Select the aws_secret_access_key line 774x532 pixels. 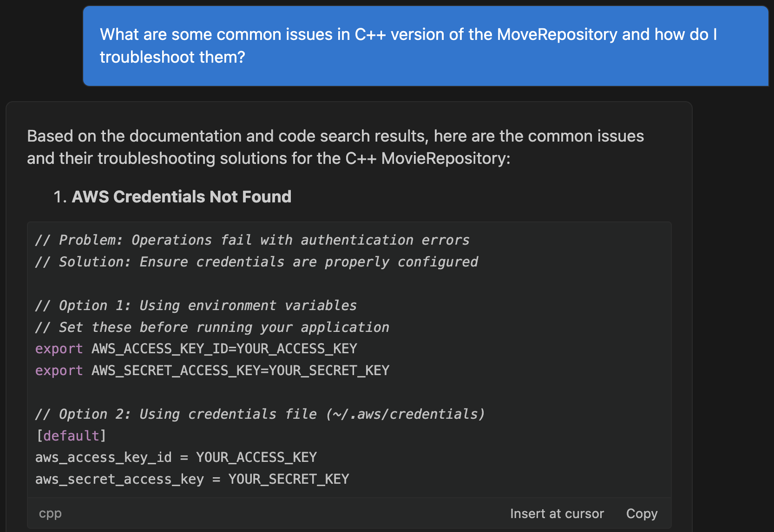click(x=191, y=479)
